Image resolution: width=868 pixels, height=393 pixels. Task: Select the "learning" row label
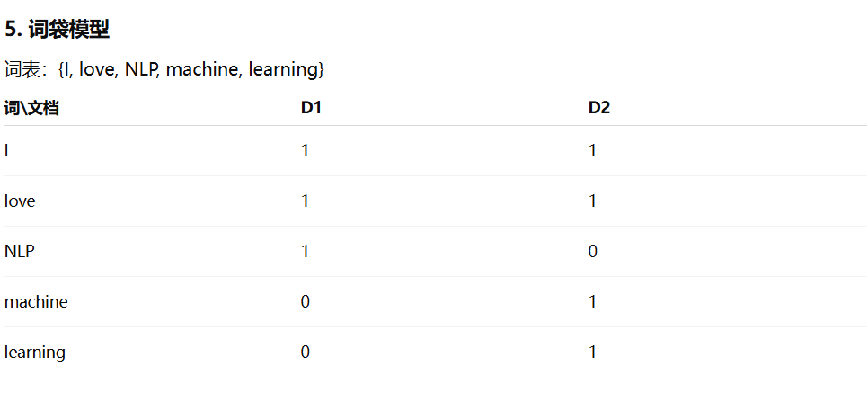[x=35, y=353]
